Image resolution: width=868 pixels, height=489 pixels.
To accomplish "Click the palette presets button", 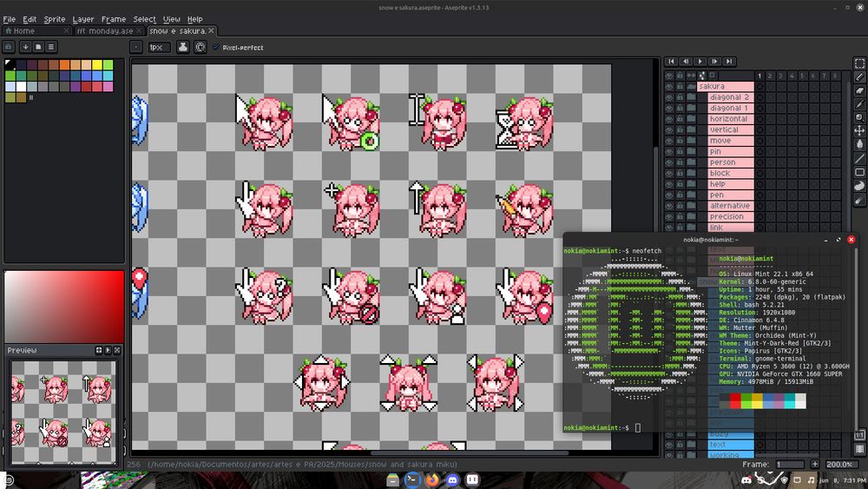I will [38, 47].
